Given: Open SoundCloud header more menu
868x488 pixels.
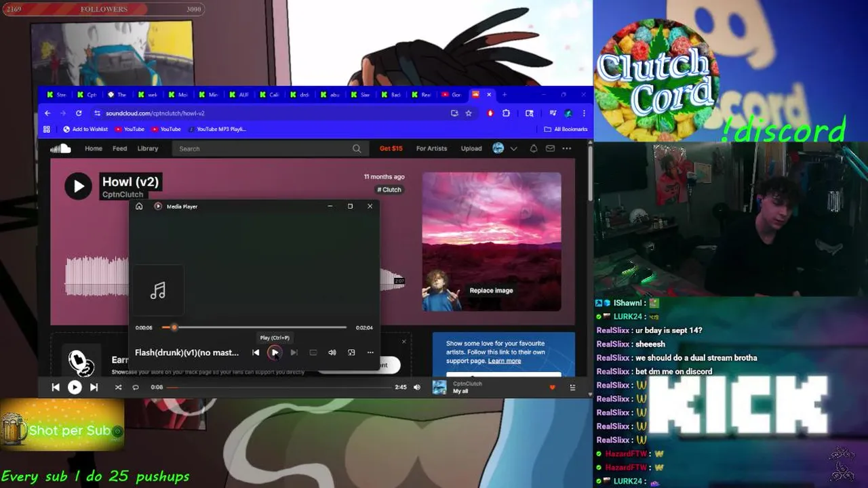Looking at the screenshot, I should click(x=567, y=148).
